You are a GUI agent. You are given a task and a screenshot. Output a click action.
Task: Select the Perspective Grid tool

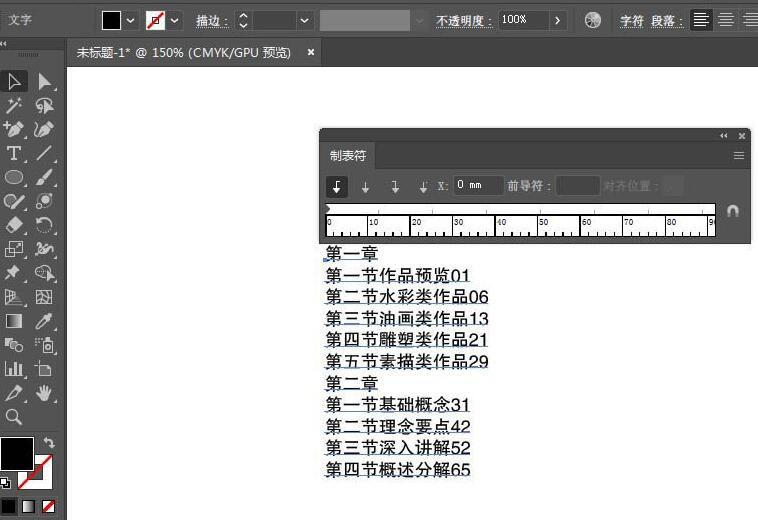(14, 297)
